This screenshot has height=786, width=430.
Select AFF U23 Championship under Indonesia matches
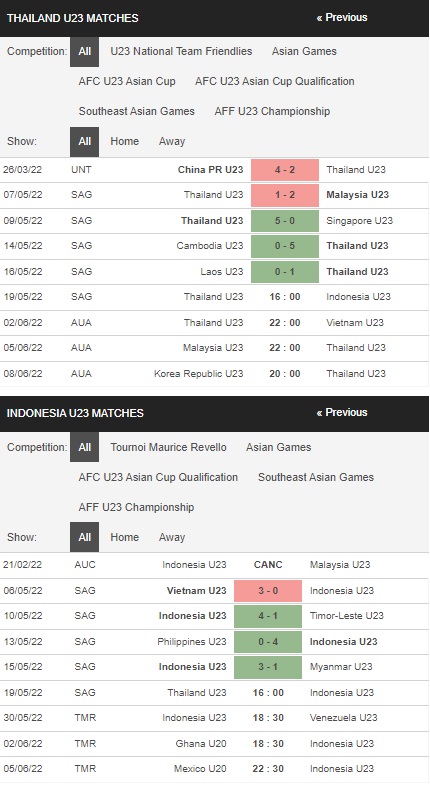[136, 507]
